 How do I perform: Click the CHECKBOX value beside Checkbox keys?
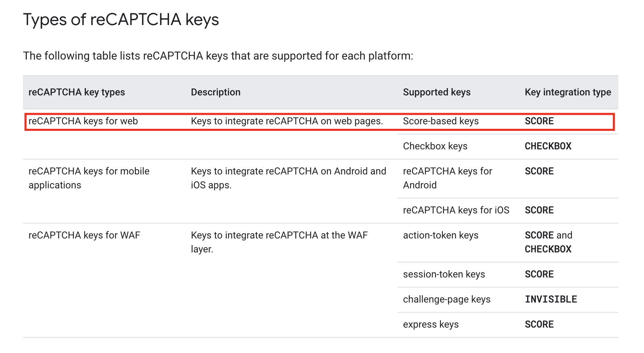click(x=548, y=146)
